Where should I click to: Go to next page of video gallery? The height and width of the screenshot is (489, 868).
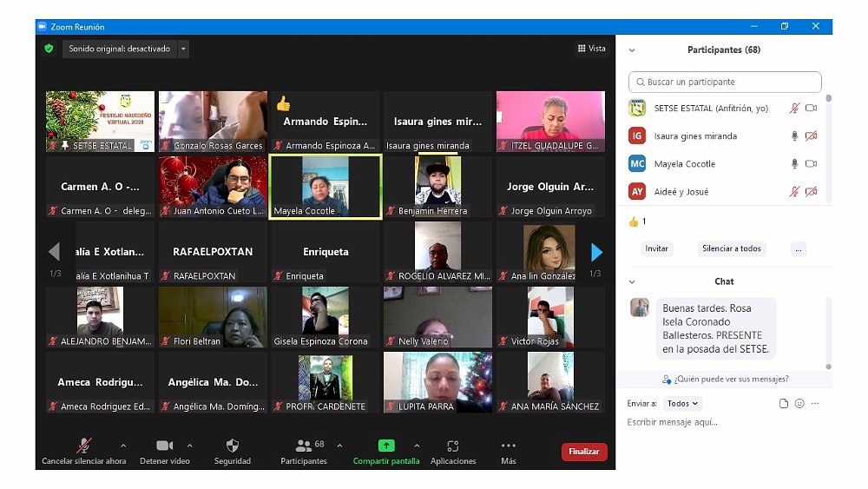596,253
